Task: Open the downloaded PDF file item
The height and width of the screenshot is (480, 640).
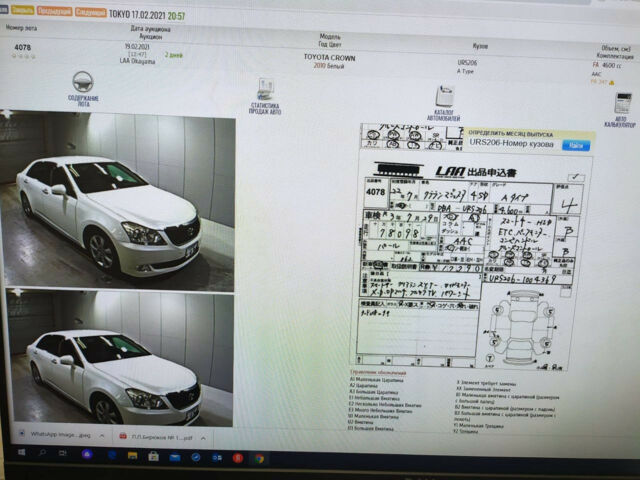Action: pos(156,437)
